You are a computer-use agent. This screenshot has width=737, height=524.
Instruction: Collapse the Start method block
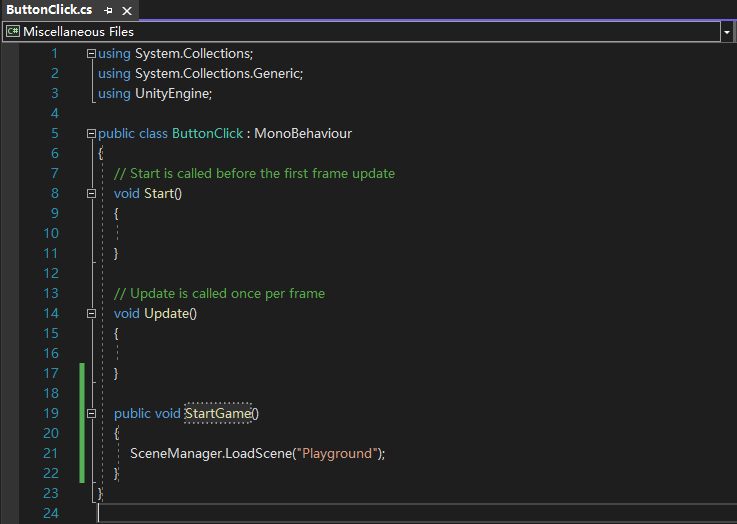91,194
